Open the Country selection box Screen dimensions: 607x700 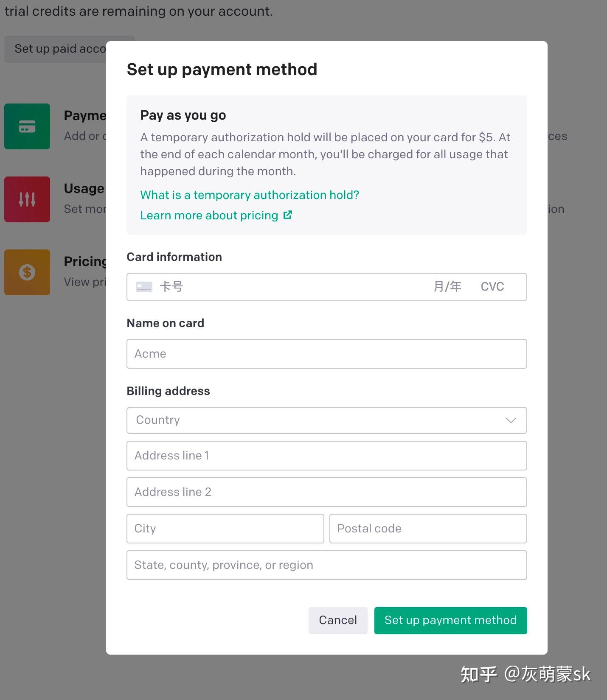327,420
